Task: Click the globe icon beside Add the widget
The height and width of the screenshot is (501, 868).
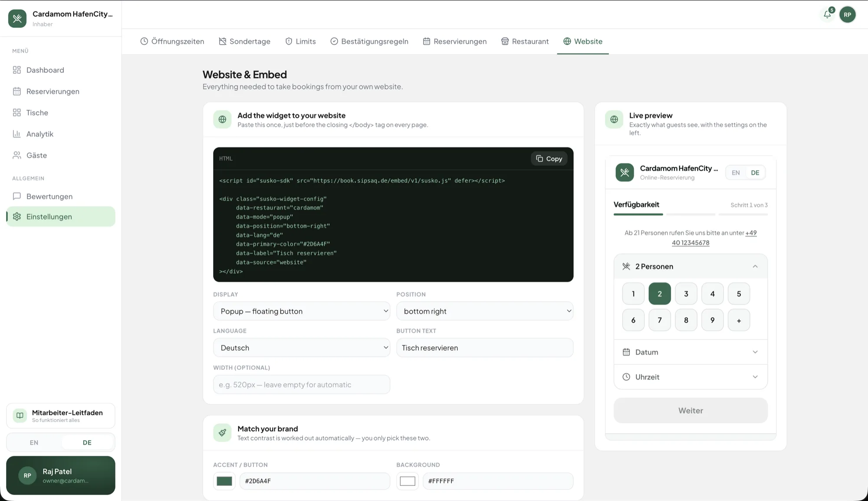Action: click(x=222, y=119)
